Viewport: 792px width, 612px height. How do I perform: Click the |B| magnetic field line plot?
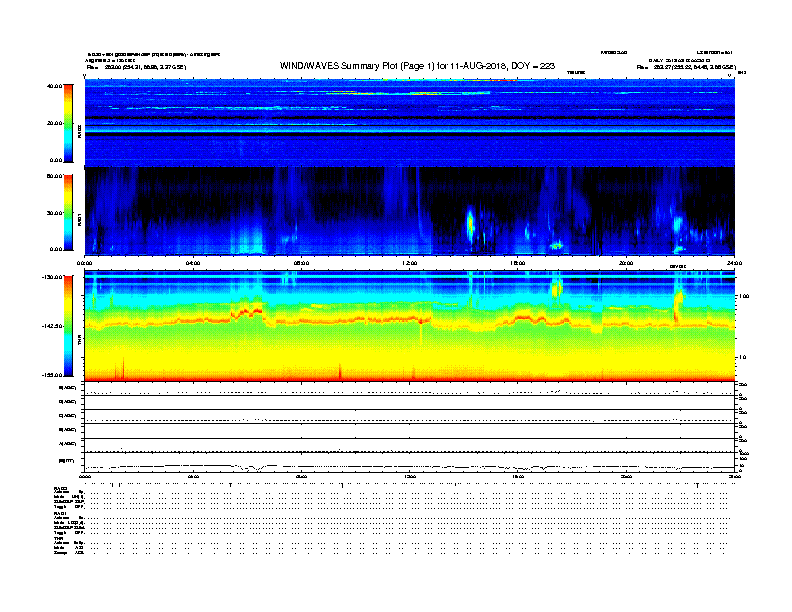(410, 463)
